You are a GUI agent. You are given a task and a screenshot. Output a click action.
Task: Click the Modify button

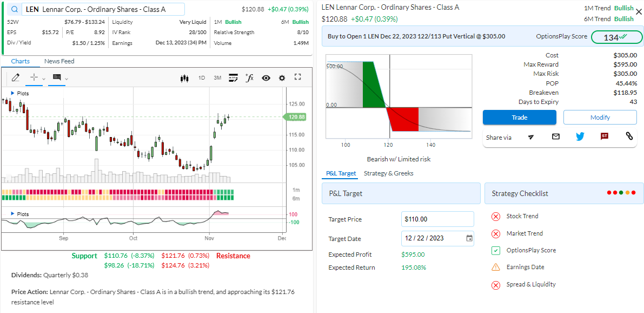600,117
